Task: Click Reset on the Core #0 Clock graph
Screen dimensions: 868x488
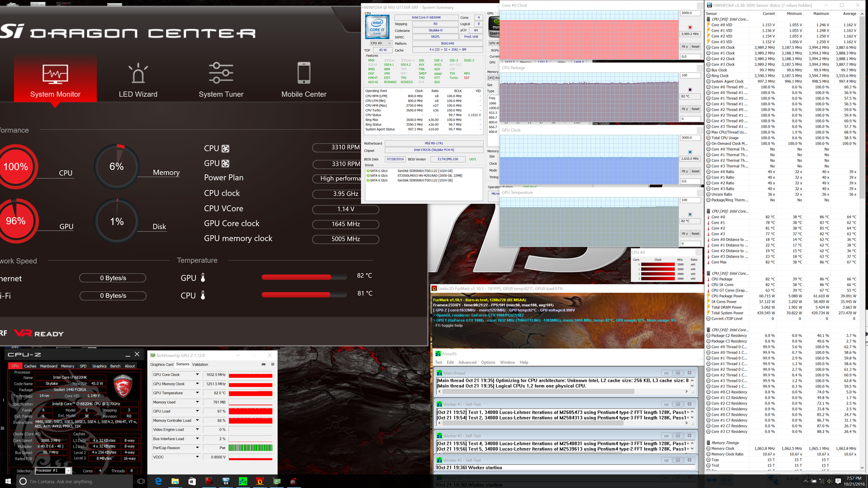Action: click(x=695, y=47)
